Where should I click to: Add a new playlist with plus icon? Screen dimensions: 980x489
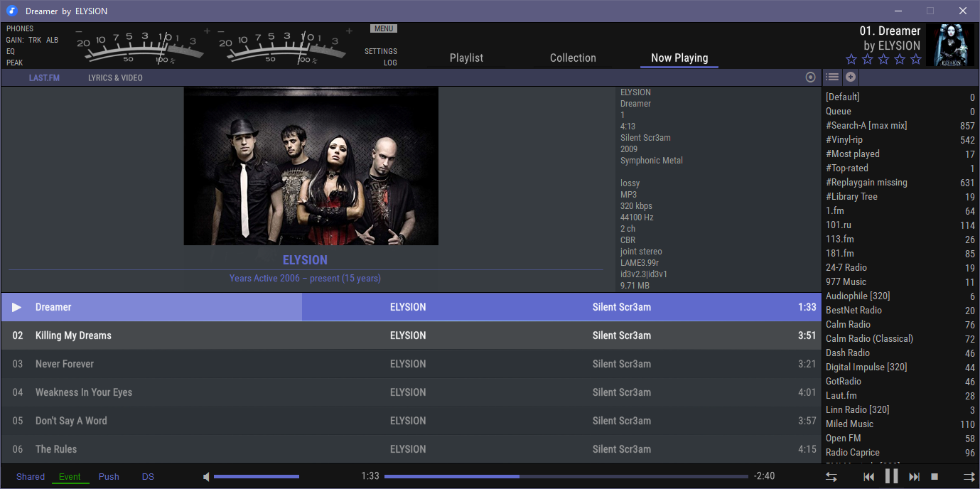(850, 77)
